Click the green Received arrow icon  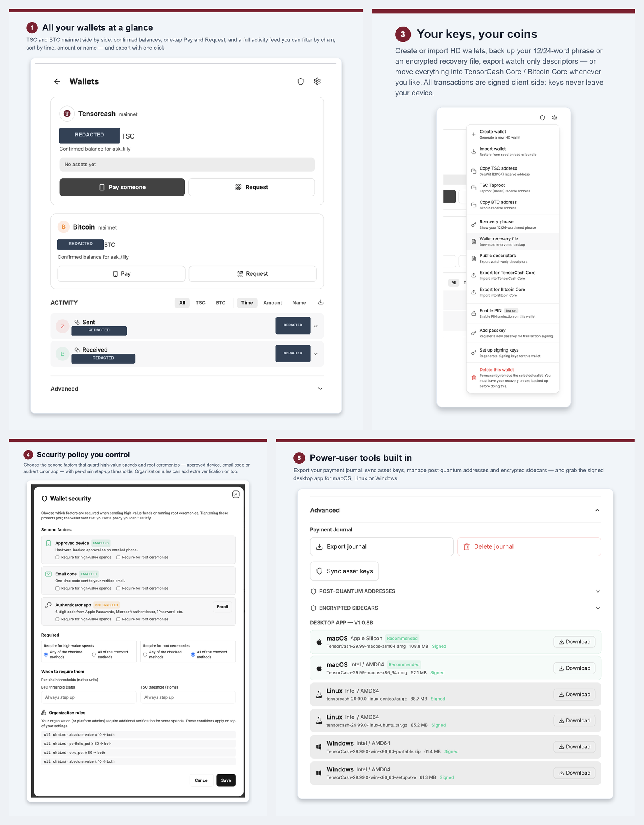pos(62,354)
